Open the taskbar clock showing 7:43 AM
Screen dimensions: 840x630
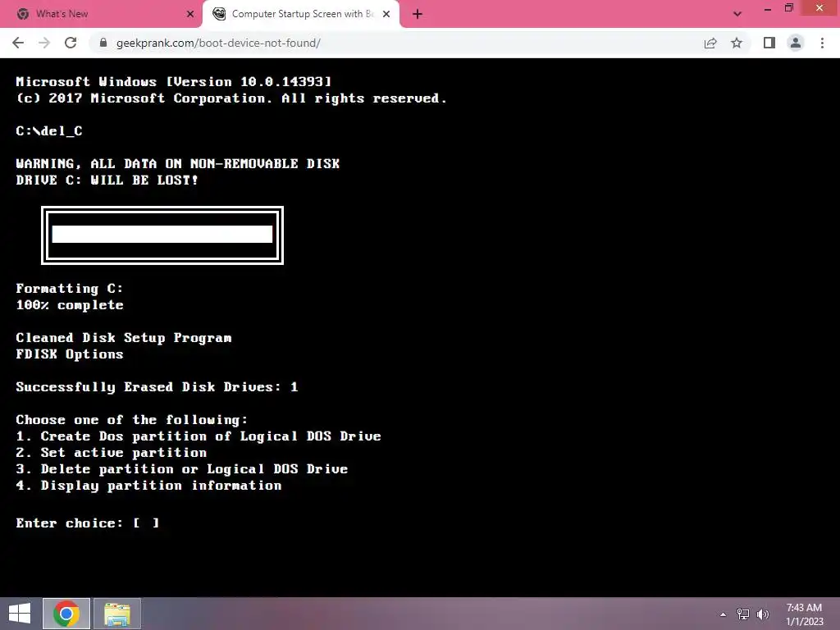coord(804,614)
